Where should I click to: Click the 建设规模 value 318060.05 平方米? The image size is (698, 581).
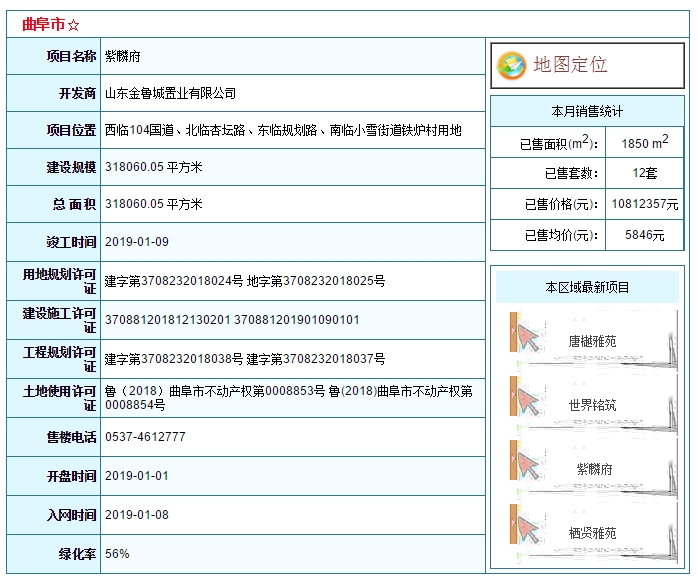154,167
